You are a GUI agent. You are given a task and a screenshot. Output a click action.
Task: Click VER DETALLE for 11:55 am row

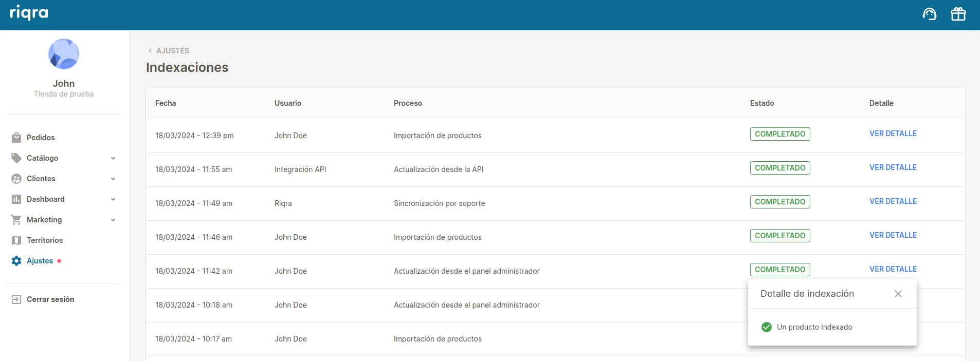(893, 167)
